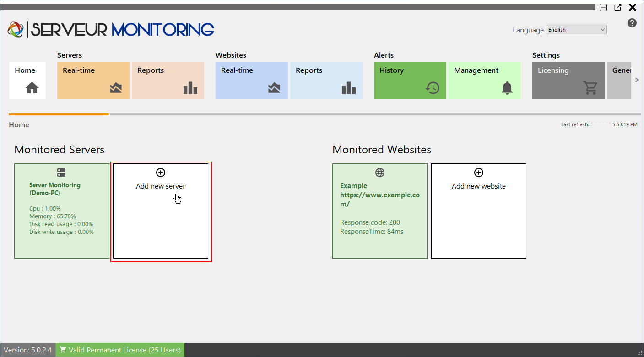The width and height of the screenshot is (644, 357).
Task: Click Disk write usage value
Action: point(61,232)
